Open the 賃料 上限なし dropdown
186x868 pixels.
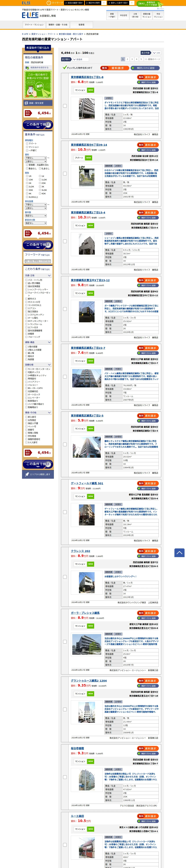(x=36, y=161)
